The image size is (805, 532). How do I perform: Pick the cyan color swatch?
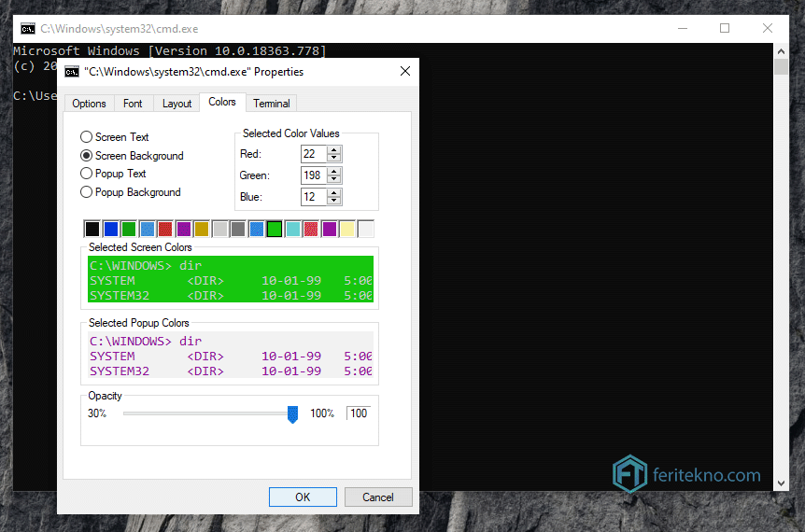(x=293, y=229)
